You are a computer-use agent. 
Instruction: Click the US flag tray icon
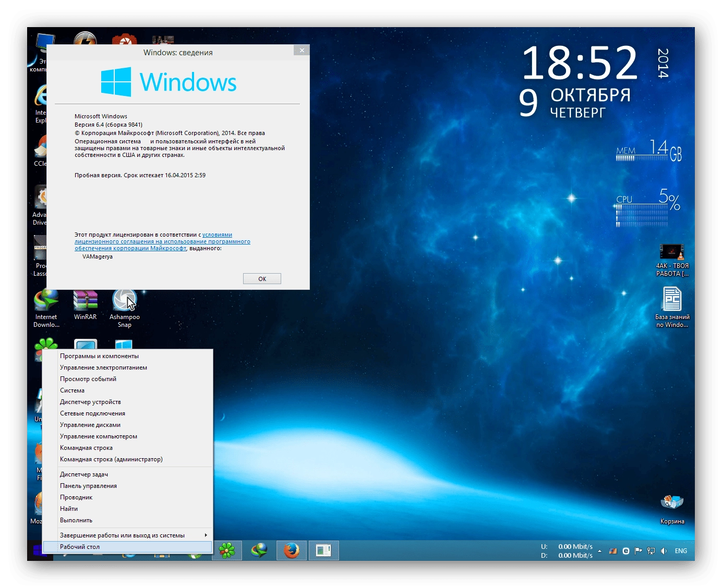[613, 551]
